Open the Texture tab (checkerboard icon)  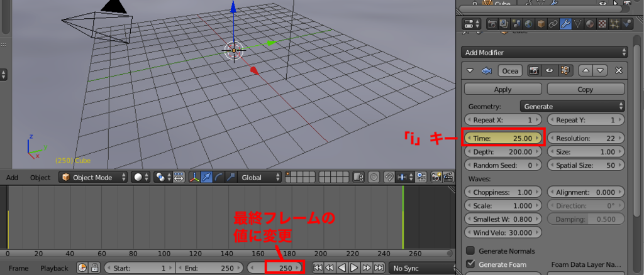click(x=602, y=24)
